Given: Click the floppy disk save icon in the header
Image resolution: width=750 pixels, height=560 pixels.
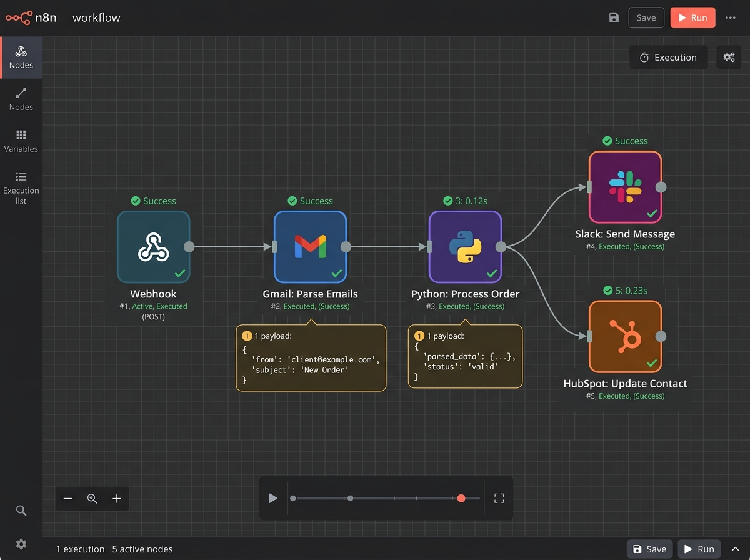Looking at the screenshot, I should pos(614,17).
